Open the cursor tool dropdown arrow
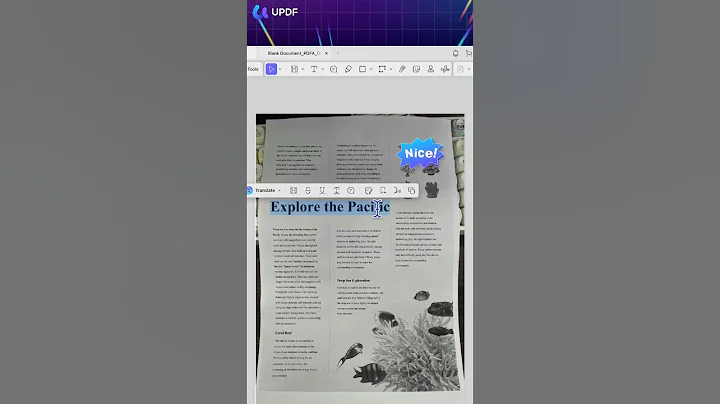The width and height of the screenshot is (720, 404). (x=280, y=69)
